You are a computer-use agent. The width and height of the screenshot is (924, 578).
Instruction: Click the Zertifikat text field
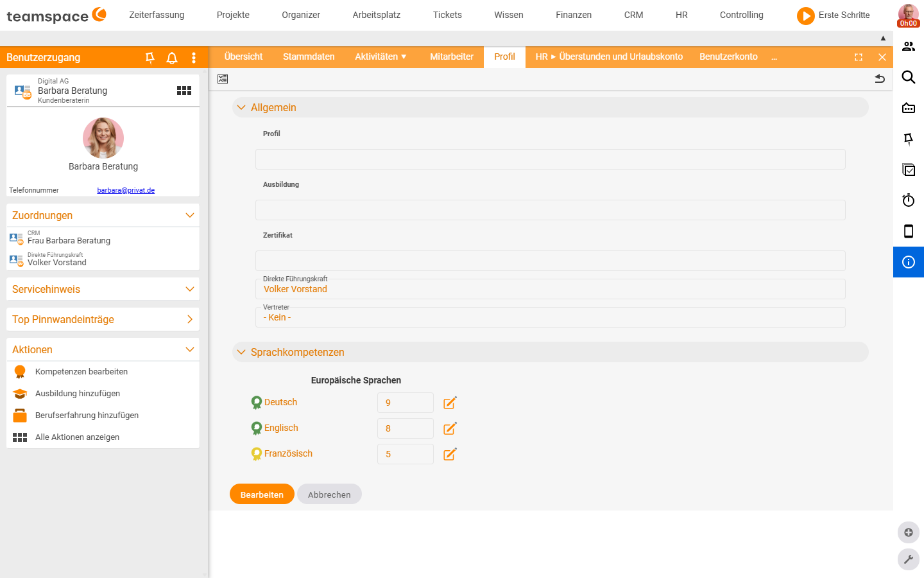point(551,261)
